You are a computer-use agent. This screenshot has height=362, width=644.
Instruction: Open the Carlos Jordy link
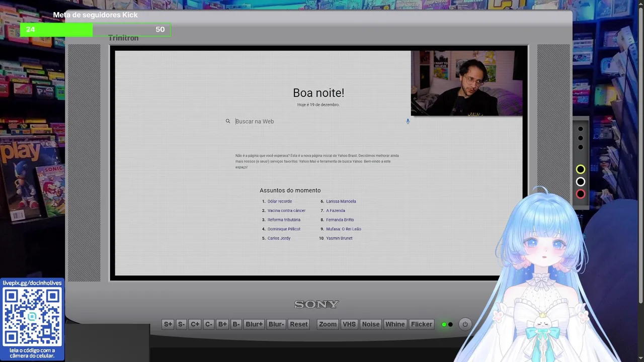pos(279,238)
